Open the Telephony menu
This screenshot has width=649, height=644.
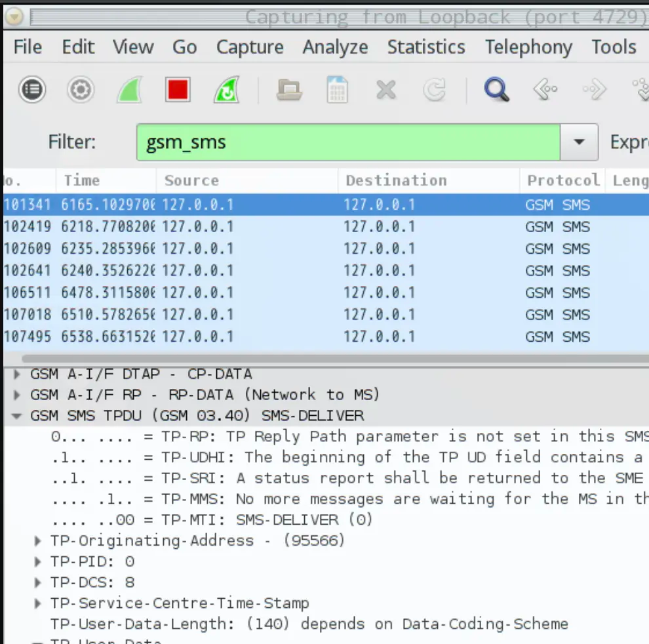[528, 47]
